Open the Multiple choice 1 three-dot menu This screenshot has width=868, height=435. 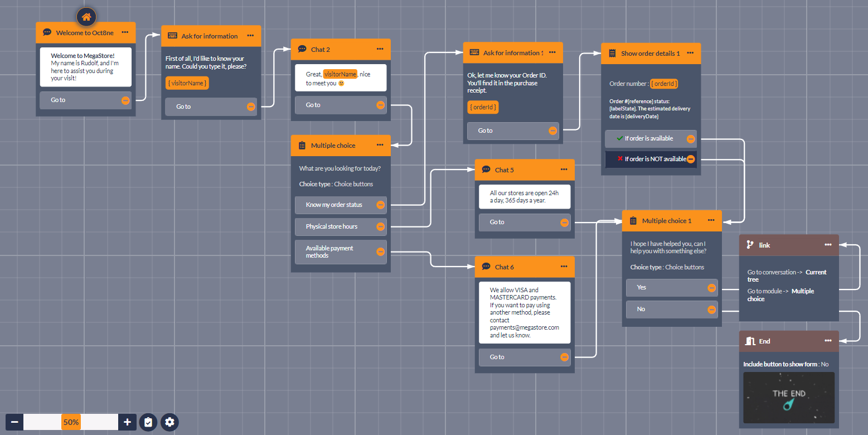click(711, 220)
